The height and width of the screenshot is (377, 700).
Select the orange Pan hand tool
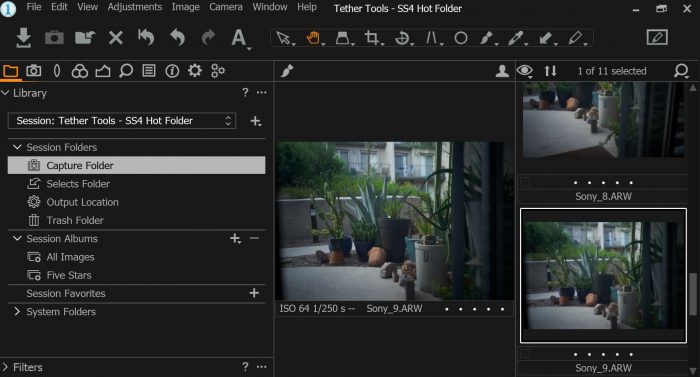click(313, 38)
